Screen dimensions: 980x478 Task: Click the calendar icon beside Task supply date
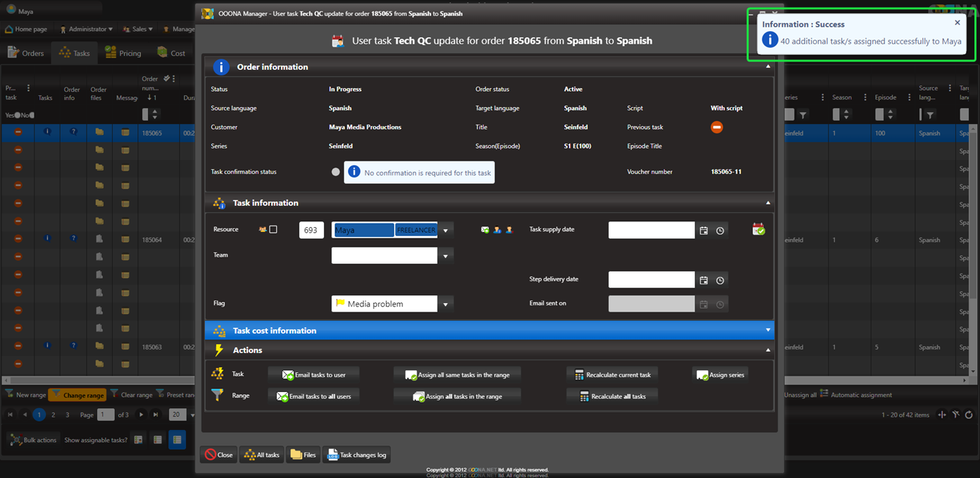coord(703,231)
